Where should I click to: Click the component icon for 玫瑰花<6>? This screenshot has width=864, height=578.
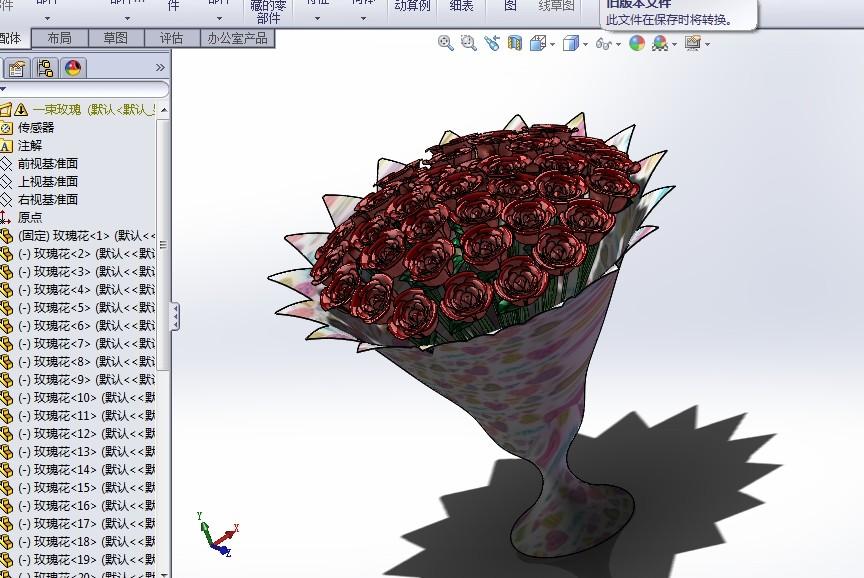point(6,326)
